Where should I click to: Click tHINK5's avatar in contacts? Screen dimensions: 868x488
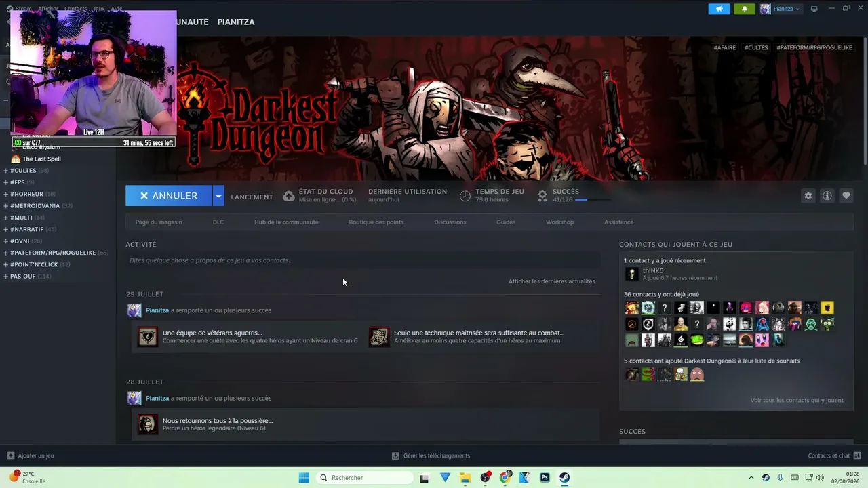(632, 274)
